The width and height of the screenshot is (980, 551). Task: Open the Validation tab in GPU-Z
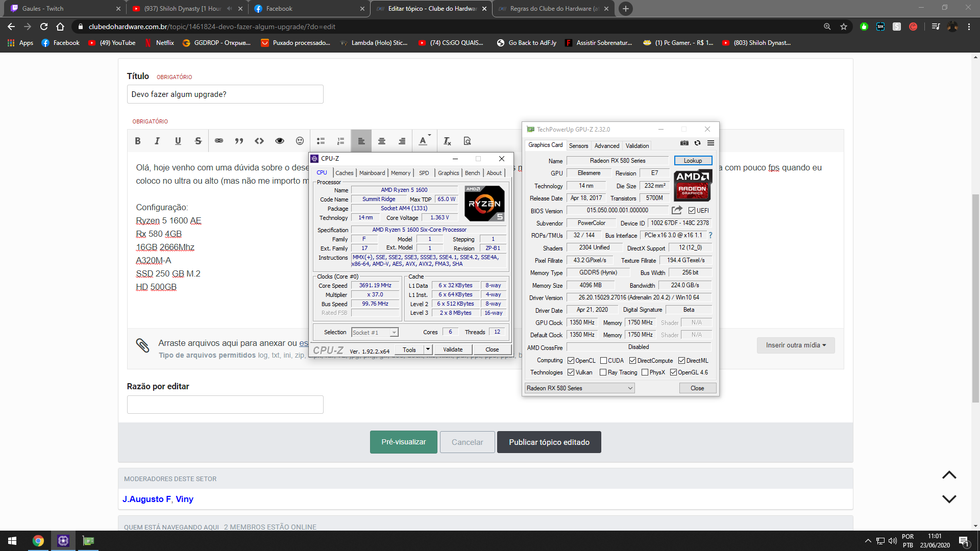tap(638, 146)
